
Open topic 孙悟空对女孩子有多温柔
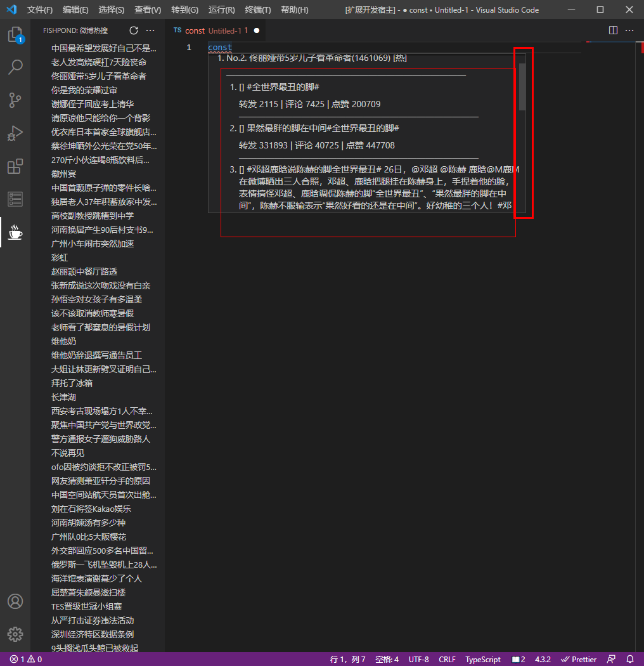click(96, 299)
